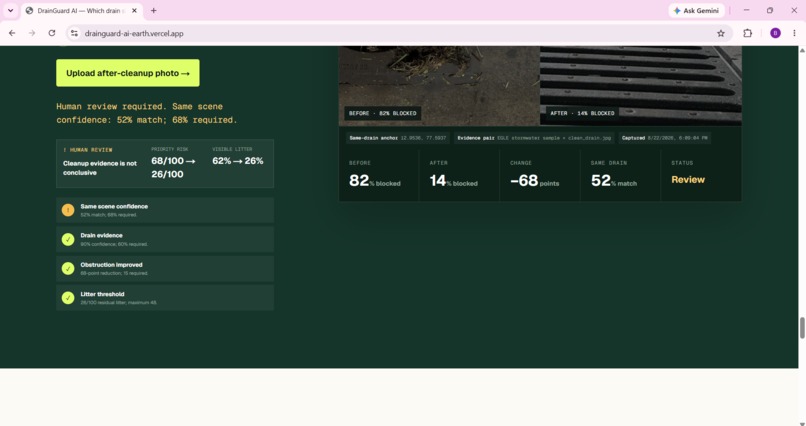Open the Chrome three-dot menu

(794, 33)
